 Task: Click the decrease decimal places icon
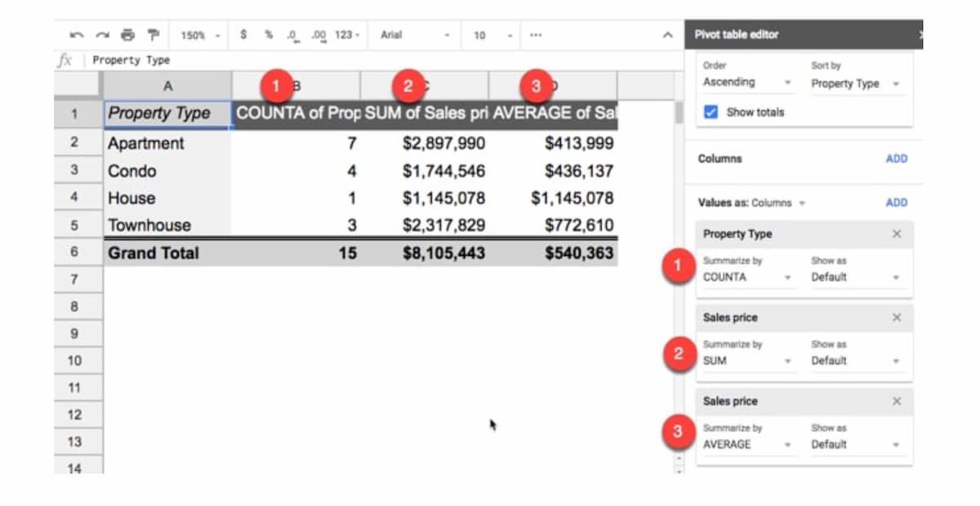point(292,35)
